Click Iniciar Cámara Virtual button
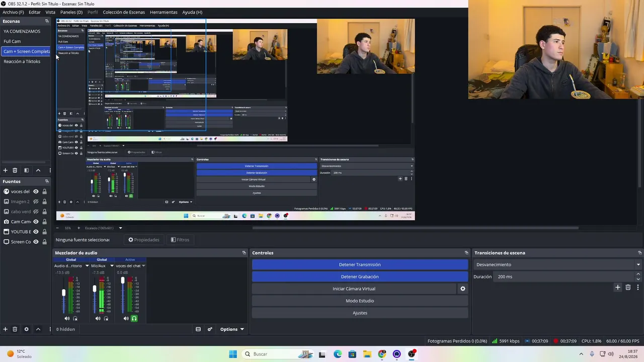This screenshot has height=362, width=644. (354, 289)
